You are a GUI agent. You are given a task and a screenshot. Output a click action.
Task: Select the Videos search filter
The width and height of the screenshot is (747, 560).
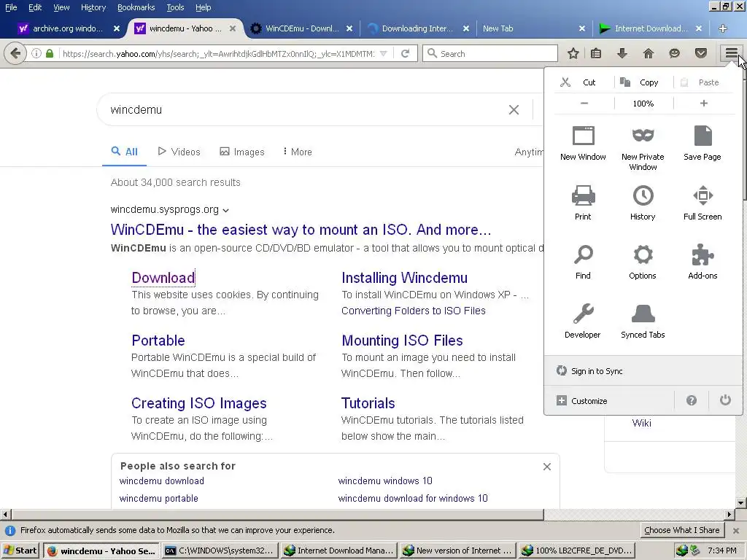[179, 152]
